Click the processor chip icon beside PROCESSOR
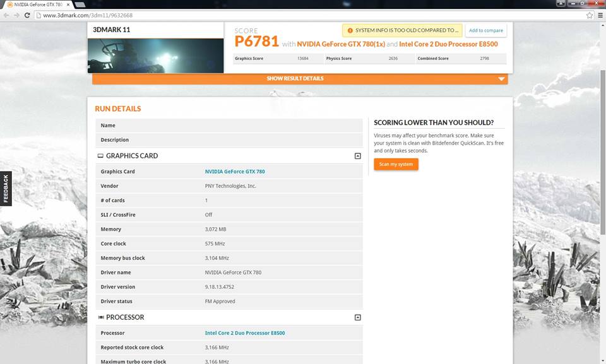This screenshot has height=364, width=606. coord(101,317)
